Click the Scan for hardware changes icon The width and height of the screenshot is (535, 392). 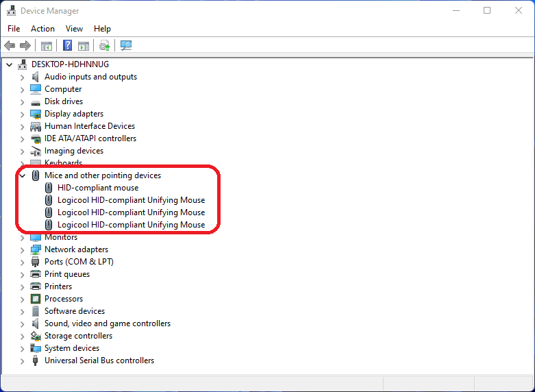click(126, 45)
